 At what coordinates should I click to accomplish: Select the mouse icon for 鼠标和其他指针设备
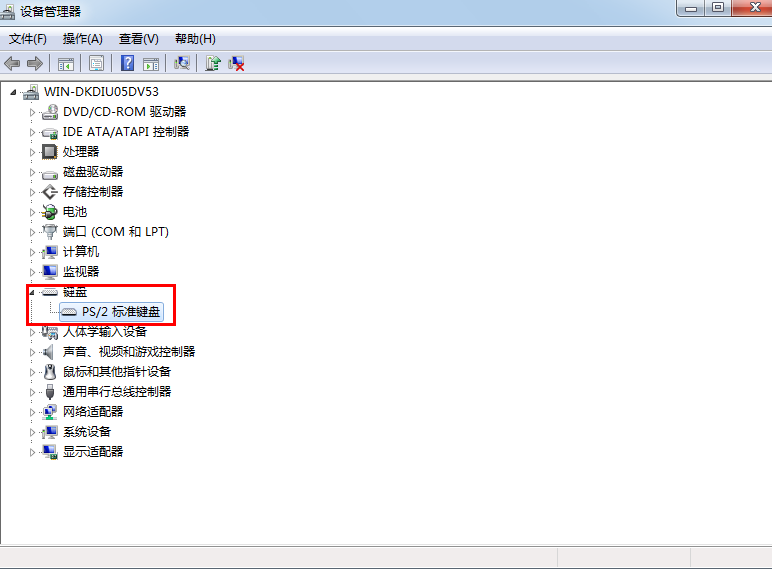(50, 372)
